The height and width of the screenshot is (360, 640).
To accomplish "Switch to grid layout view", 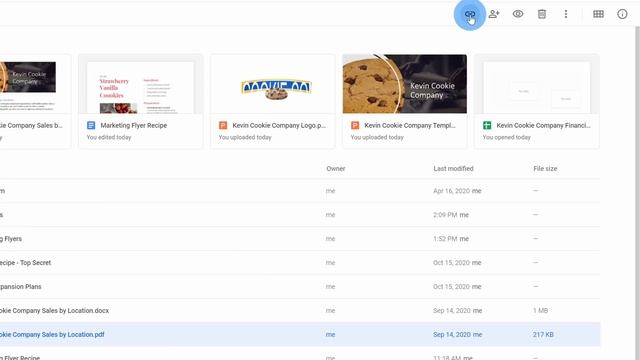I will (598, 14).
